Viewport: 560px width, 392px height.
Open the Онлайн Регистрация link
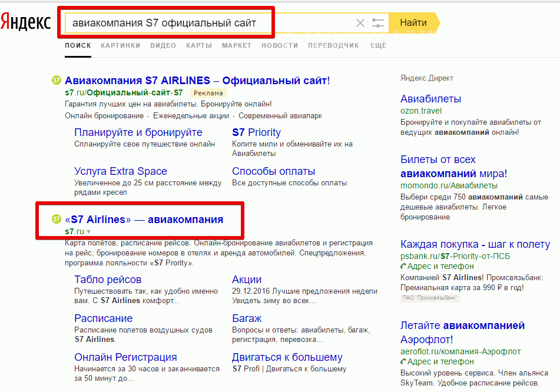click(125, 357)
